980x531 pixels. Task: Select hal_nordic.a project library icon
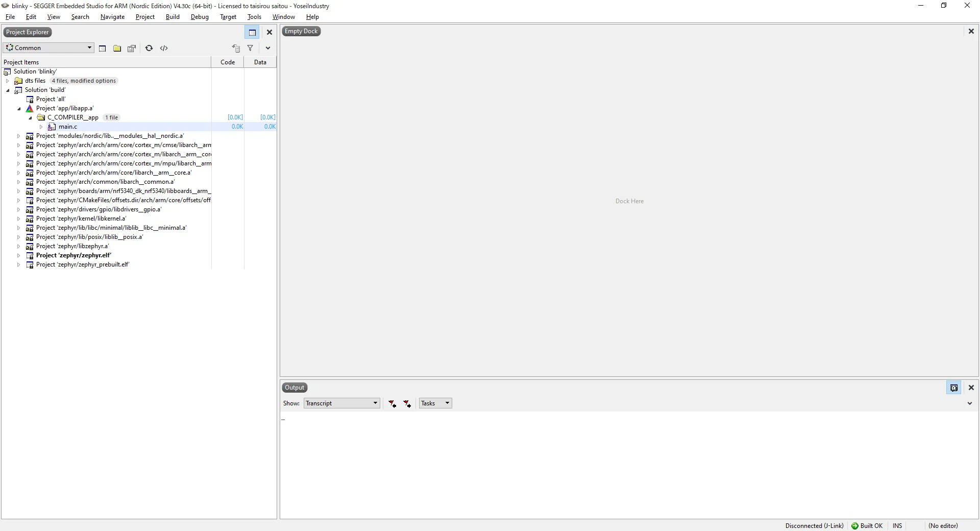[x=30, y=136]
